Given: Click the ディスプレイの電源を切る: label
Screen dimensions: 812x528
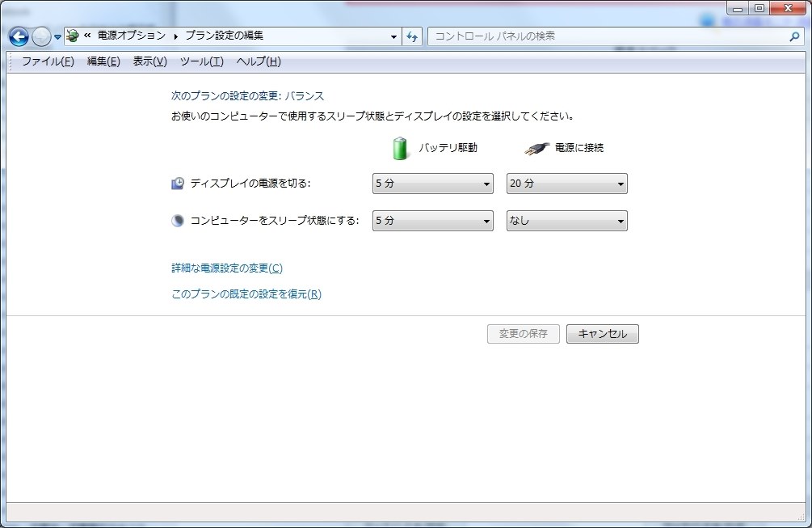Looking at the screenshot, I should [250, 184].
